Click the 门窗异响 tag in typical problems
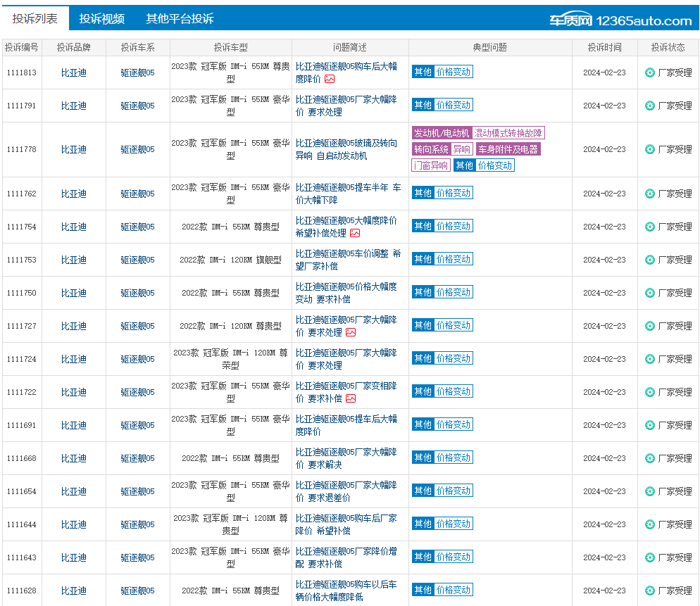The height and width of the screenshot is (606, 700). 430,165
